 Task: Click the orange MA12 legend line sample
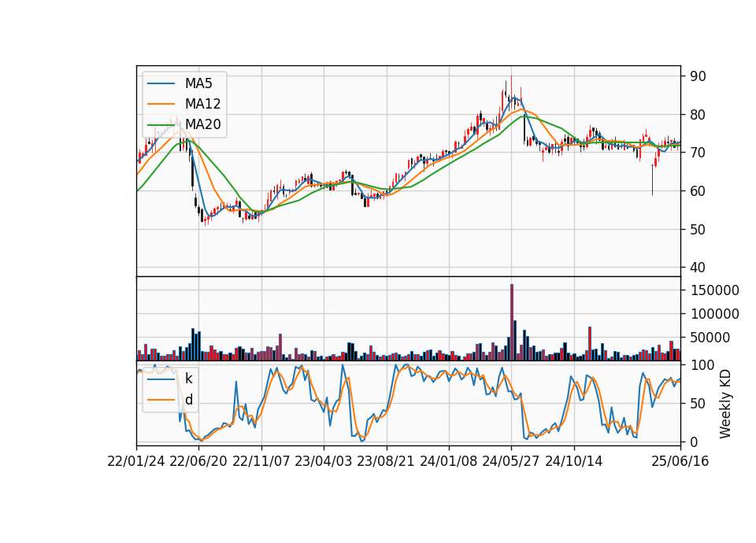[x=161, y=104]
